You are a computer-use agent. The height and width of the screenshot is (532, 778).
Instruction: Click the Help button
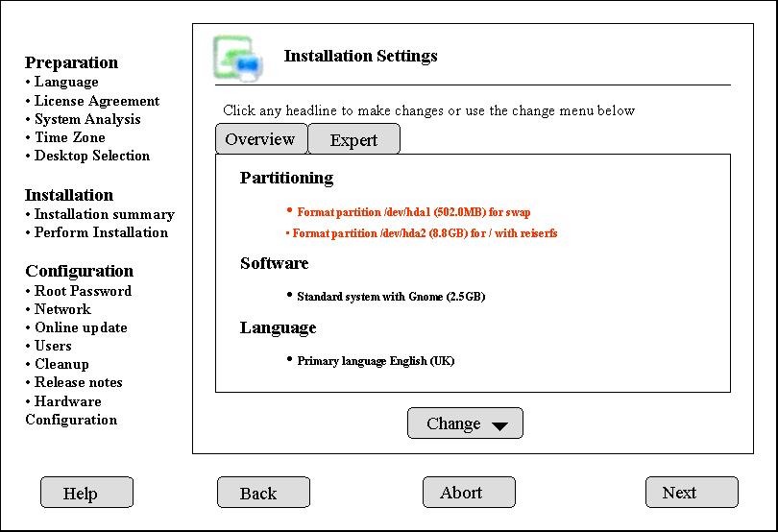(86, 493)
